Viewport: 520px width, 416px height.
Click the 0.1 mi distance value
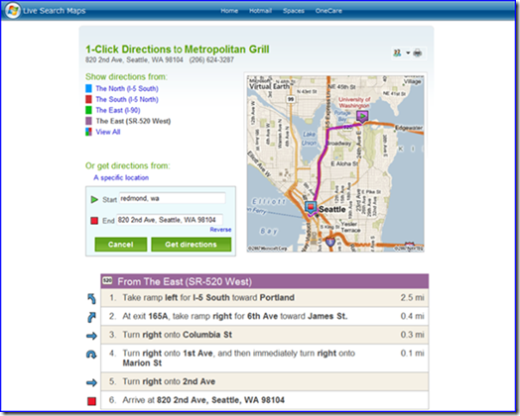click(412, 353)
